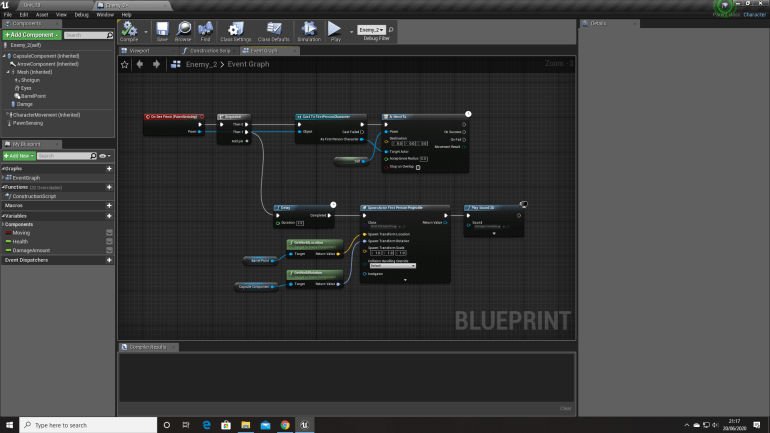This screenshot has height=433, width=770.
Task: Add a new variable with the Variables plus icon
Action: click(109, 216)
